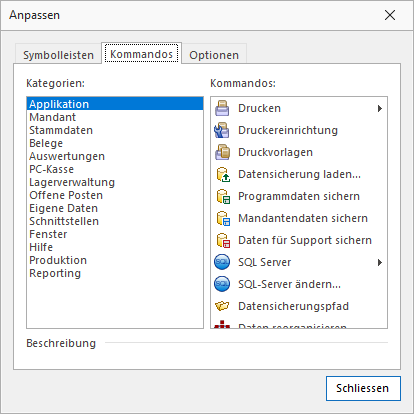414x414 pixels.
Task: Select the Druckereinrichtung icon
Action: pos(222,130)
